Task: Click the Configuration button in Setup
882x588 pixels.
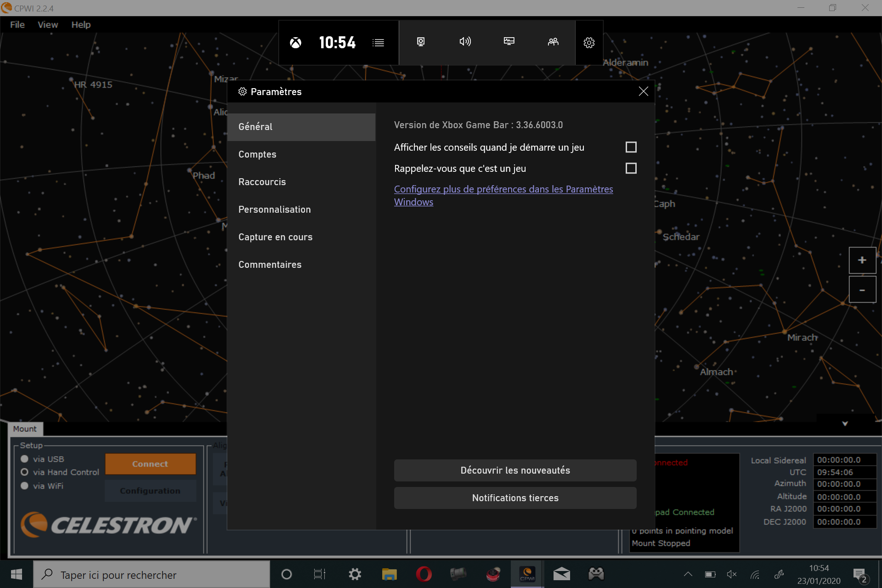Action: point(150,491)
